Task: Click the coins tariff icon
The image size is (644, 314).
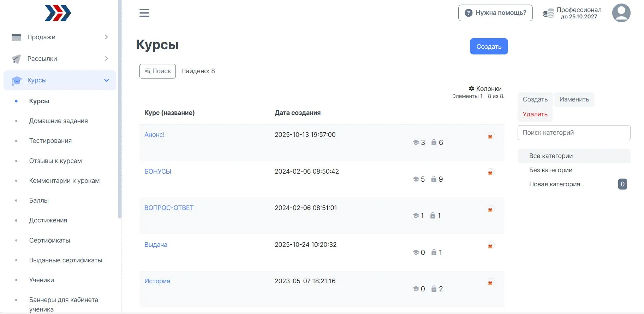Action: [x=548, y=13]
